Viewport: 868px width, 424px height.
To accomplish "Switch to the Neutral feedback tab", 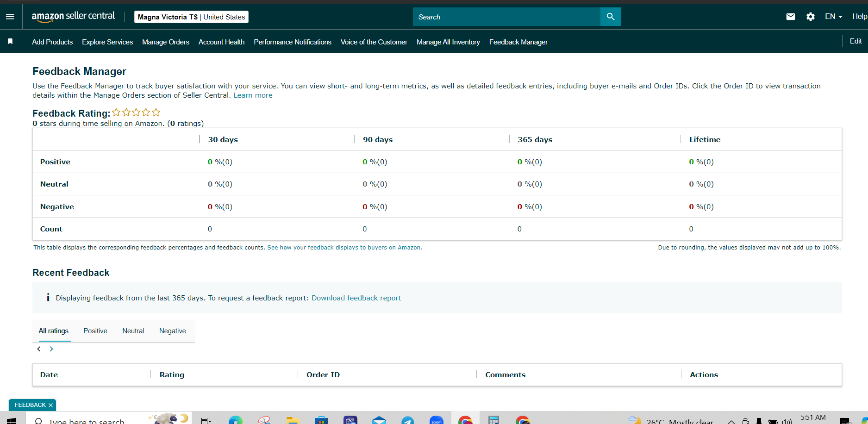I will pyautogui.click(x=133, y=331).
